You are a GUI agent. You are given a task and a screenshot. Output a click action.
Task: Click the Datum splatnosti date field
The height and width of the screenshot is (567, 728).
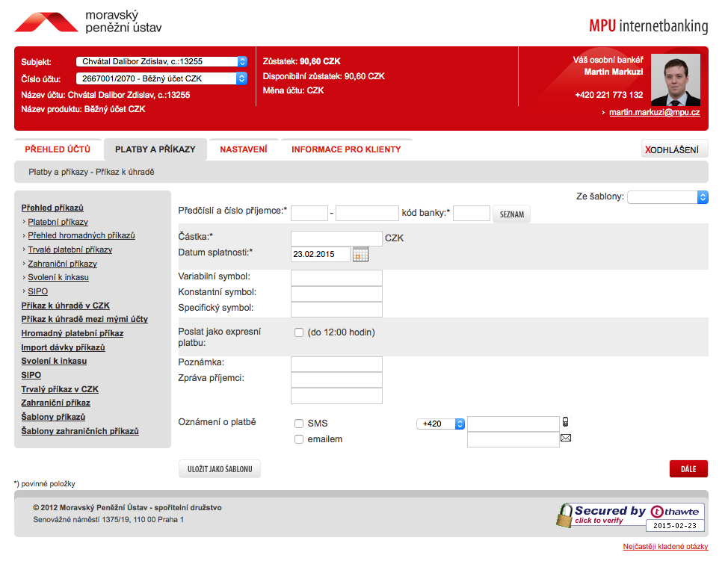tap(321, 254)
